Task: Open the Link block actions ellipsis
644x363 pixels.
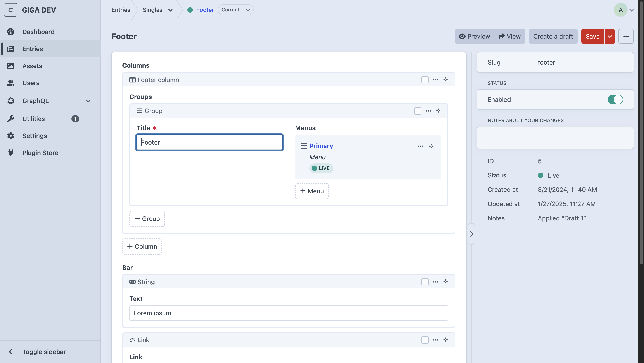Action: pyautogui.click(x=436, y=340)
